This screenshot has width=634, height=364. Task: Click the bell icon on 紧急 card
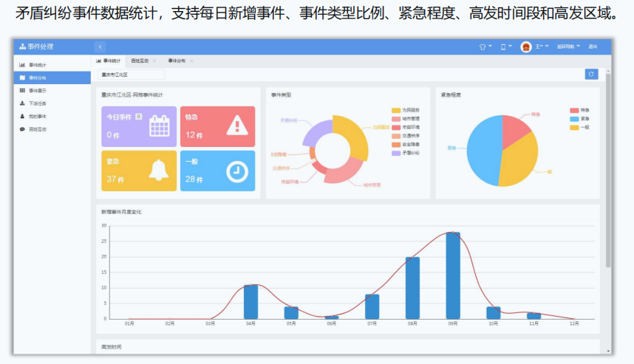(158, 170)
